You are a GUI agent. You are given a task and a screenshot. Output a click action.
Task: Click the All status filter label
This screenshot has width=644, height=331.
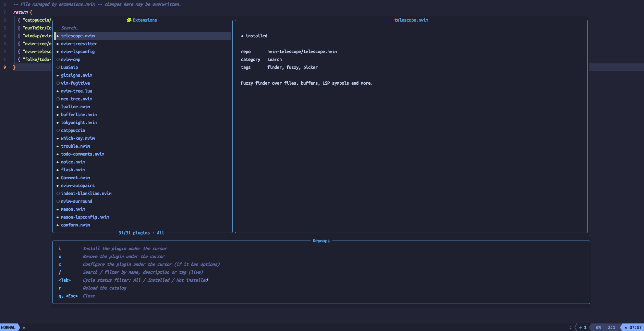click(160, 233)
